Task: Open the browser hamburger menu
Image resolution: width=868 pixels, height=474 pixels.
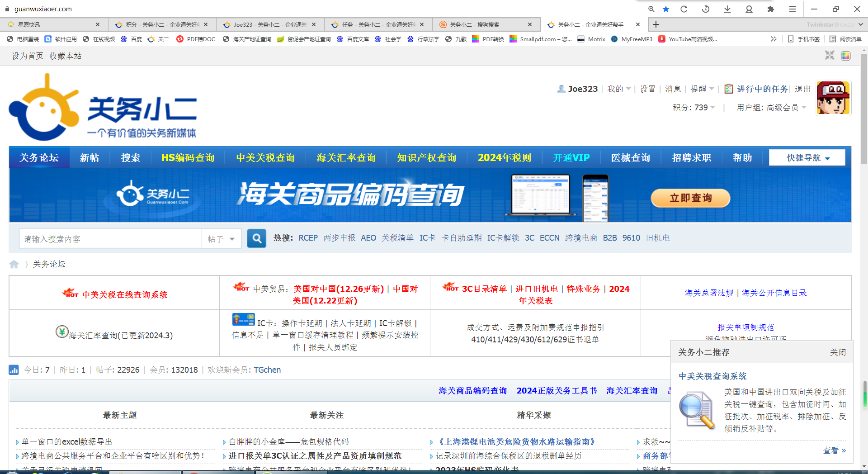Action: [x=793, y=9]
